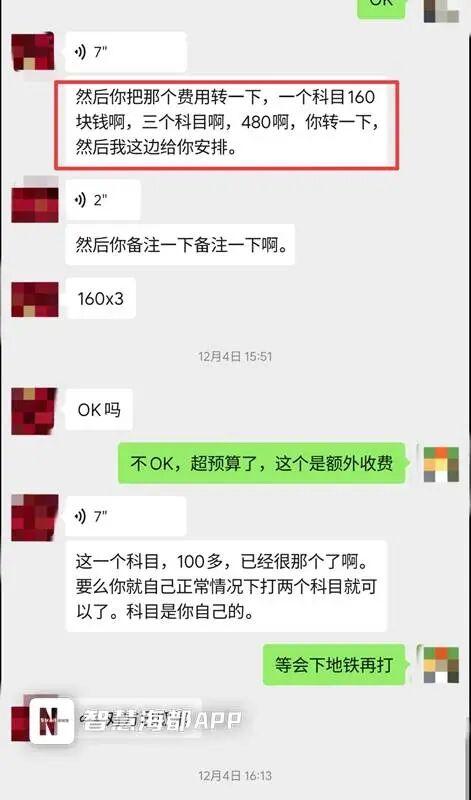Tap the red N app logo icon

click(x=51, y=720)
